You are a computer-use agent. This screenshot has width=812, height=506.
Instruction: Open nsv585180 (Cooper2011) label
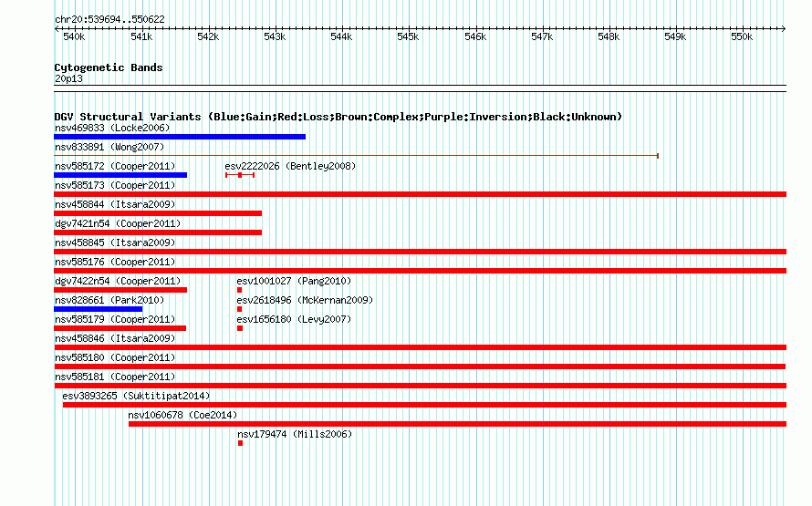click(x=115, y=357)
